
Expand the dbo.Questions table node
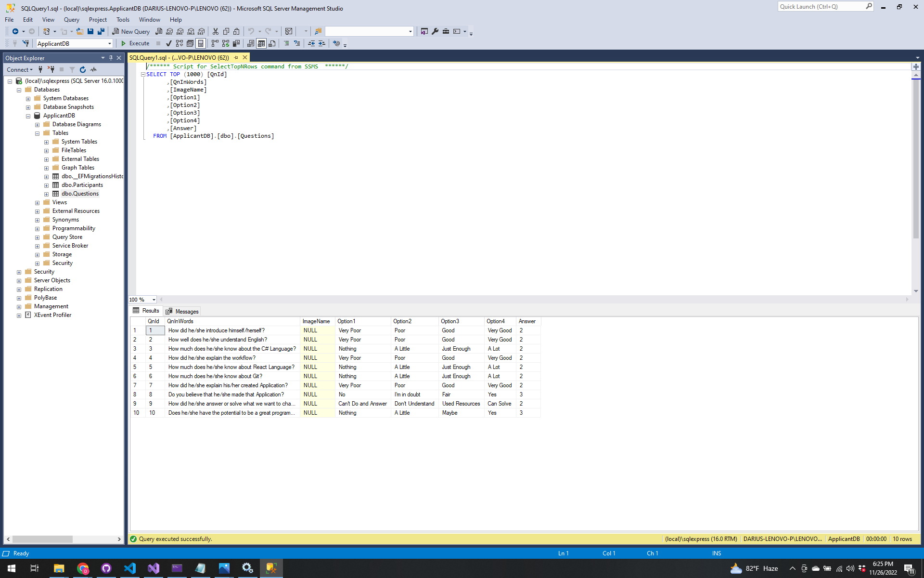[x=46, y=194]
